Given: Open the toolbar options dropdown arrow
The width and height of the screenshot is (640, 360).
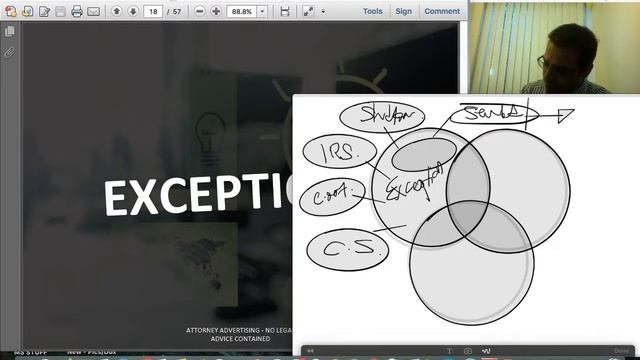Looking at the screenshot, I should [323, 11].
